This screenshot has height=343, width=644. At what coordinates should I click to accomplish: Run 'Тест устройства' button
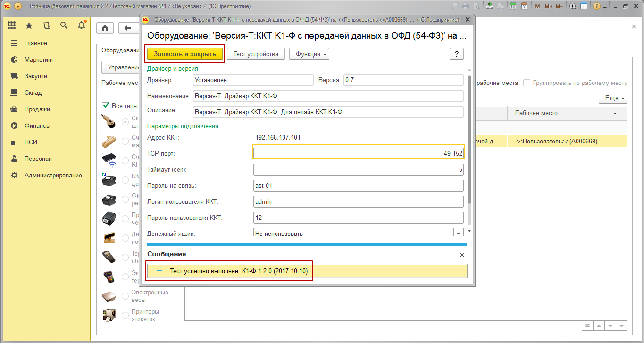point(256,54)
